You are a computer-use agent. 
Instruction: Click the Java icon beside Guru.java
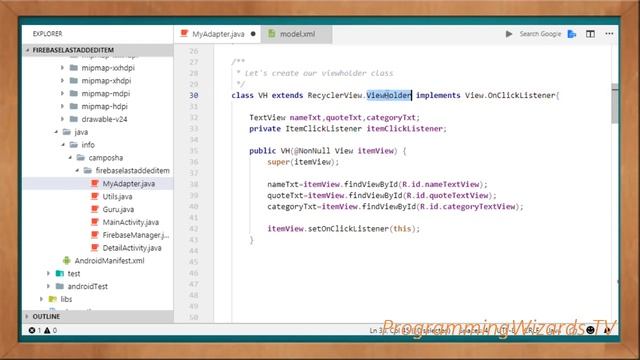[x=95, y=209]
